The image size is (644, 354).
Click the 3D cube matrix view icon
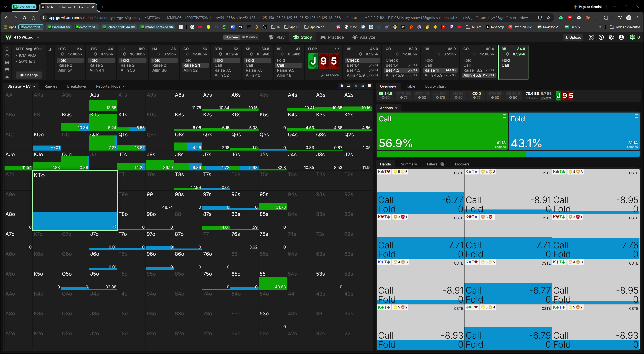(342, 86)
